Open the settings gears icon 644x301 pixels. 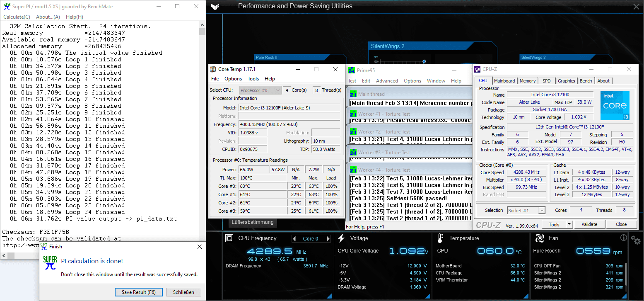tap(636, 240)
